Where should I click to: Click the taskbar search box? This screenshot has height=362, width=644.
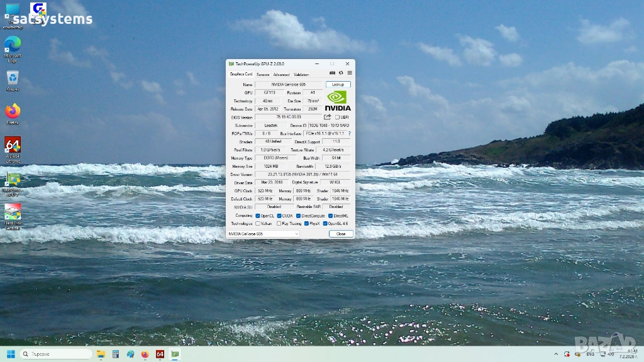click(56, 354)
